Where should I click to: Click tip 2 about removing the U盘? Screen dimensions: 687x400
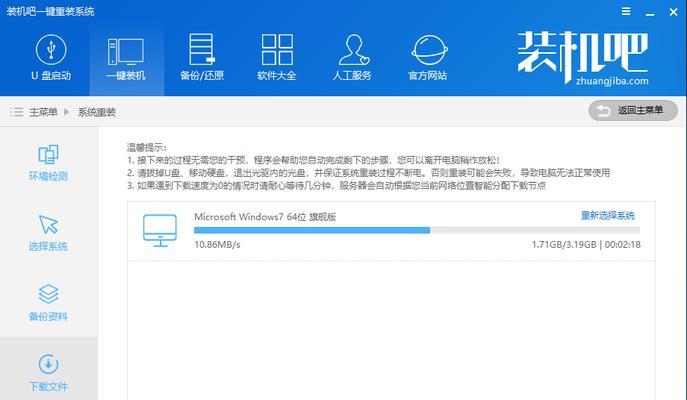coord(368,173)
